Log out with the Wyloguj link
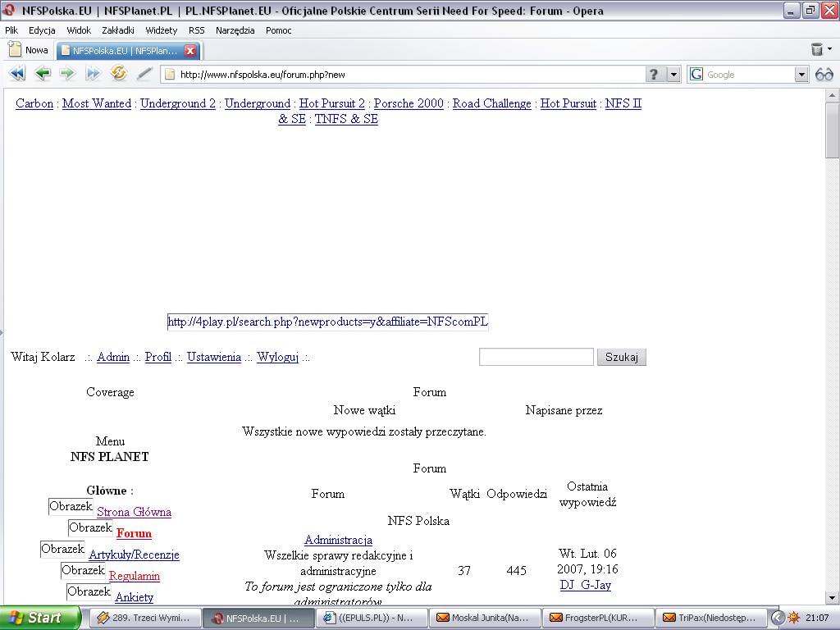The width and height of the screenshot is (840, 630). [277, 358]
